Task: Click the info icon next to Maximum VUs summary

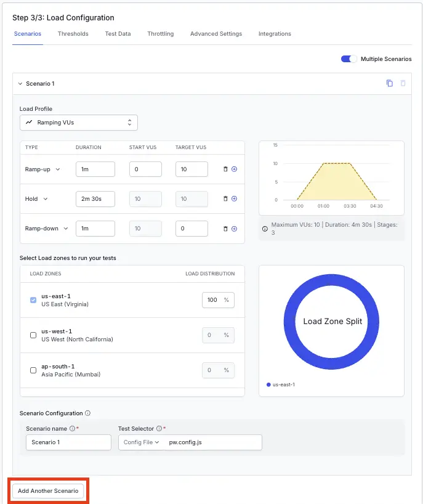Action: (265, 229)
